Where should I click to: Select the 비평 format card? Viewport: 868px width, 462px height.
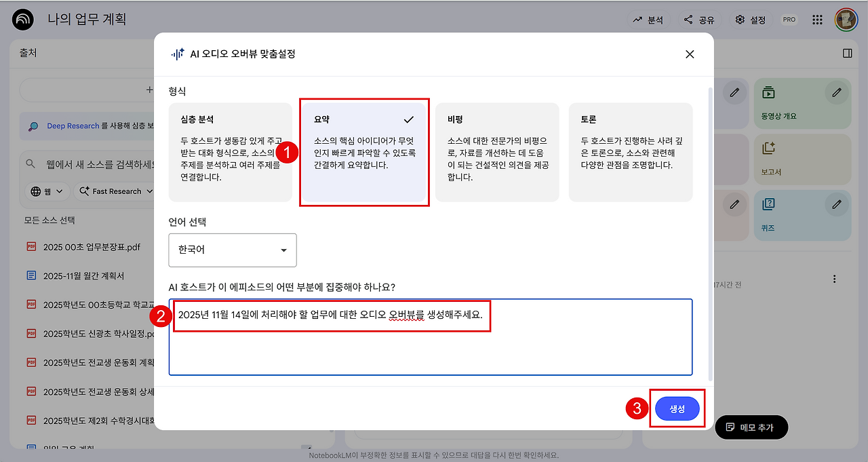(498, 152)
